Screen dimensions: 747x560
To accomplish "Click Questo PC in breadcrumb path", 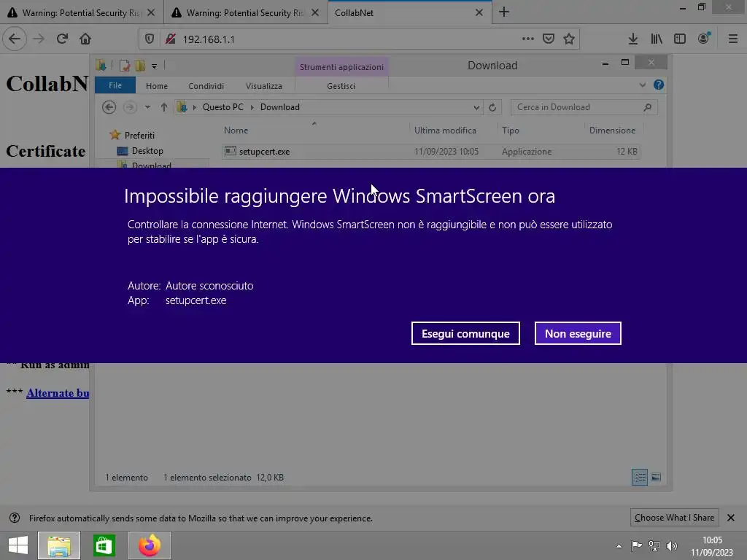I will [x=223, y=107].
